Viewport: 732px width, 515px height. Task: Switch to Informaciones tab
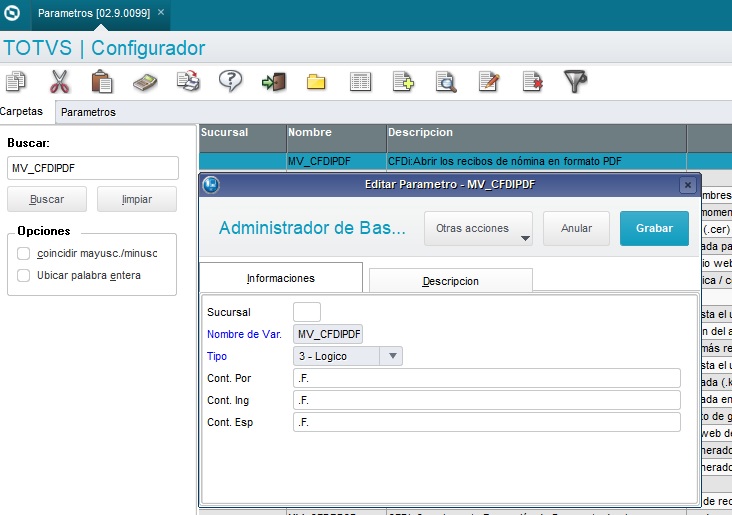281,278
